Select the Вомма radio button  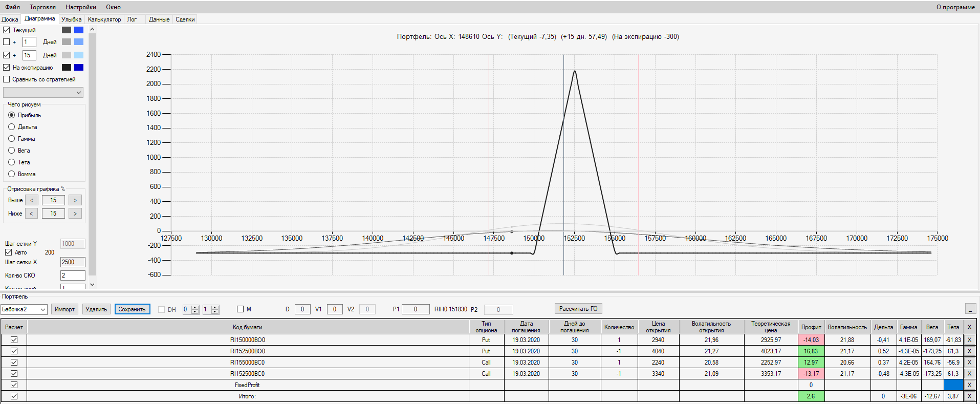pos(12,174)
